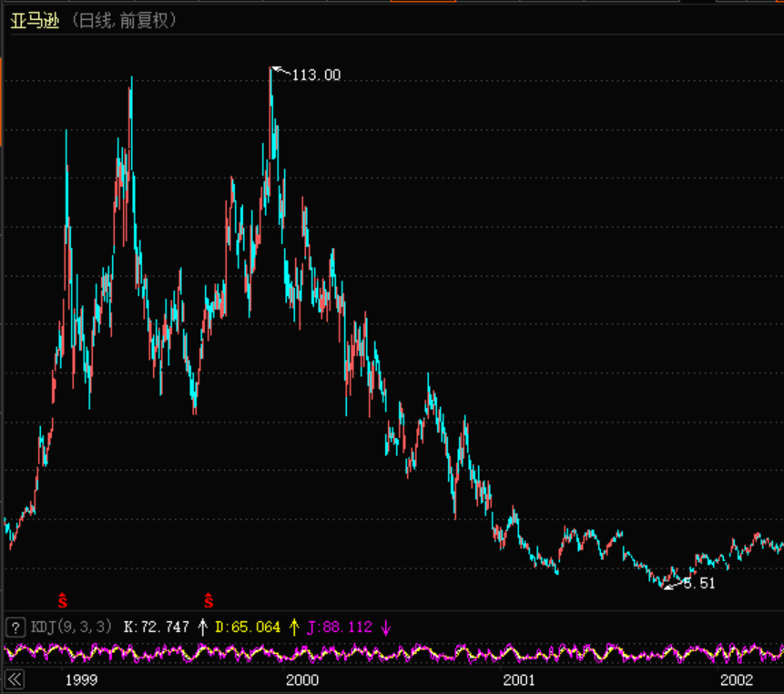Click the white up arrow after K value

[202, 627]
